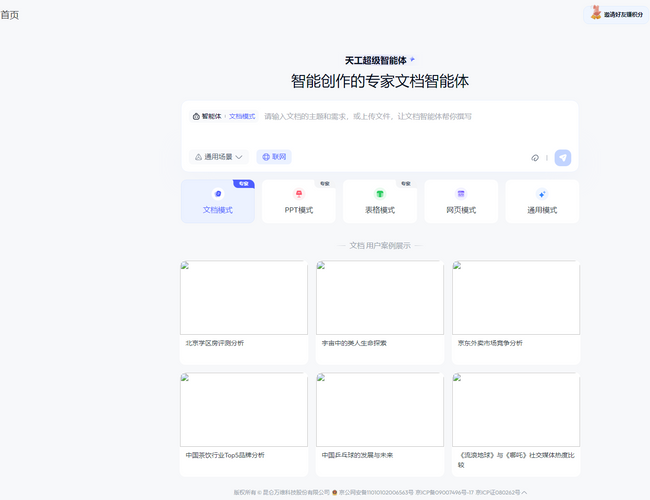
Task: Click the send arrow button
Action: [563, 158]
